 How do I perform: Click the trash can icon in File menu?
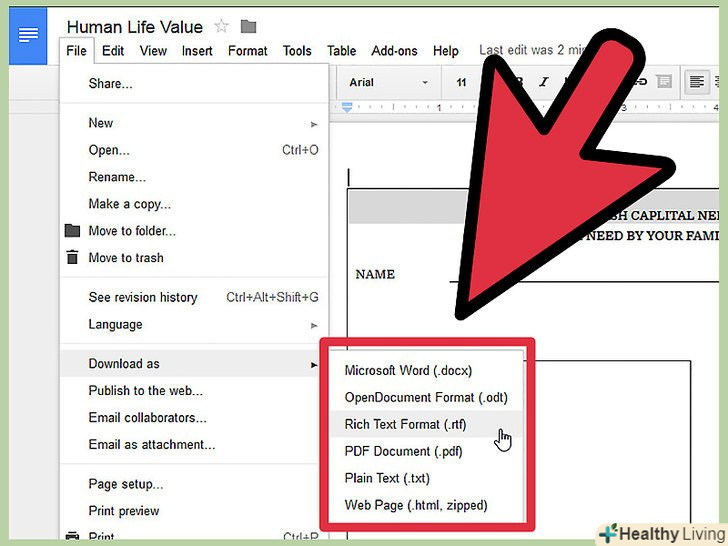click(x=72, y=257)
